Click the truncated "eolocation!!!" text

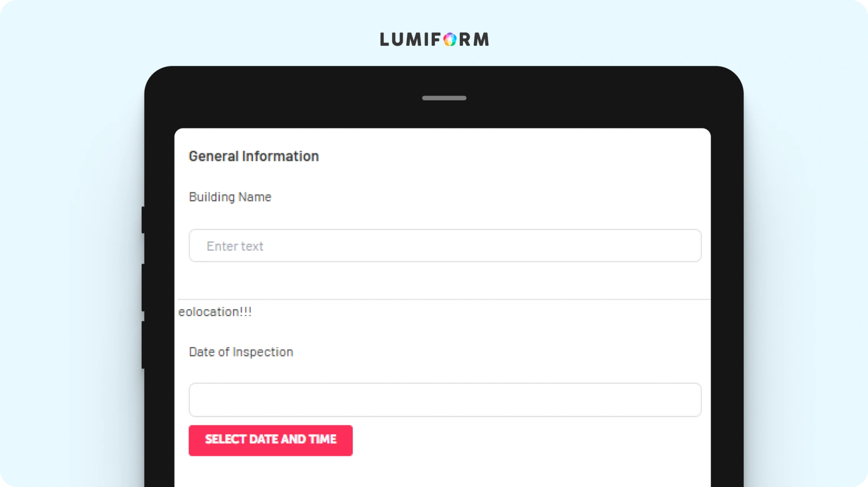pos(215,312)
